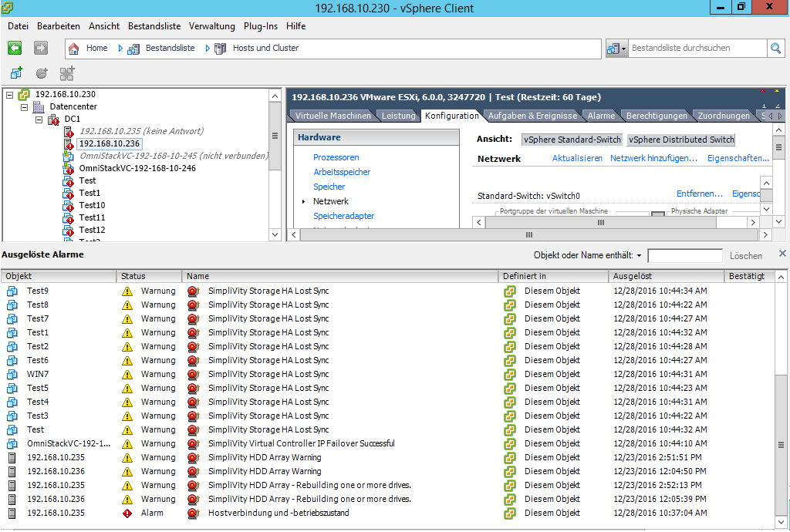The height and width of the screenshot is (532, 790).
Task: Click the Hosts und Cluster breadcrumb icon
Action: pyautogui.click(x=220, y=49)
